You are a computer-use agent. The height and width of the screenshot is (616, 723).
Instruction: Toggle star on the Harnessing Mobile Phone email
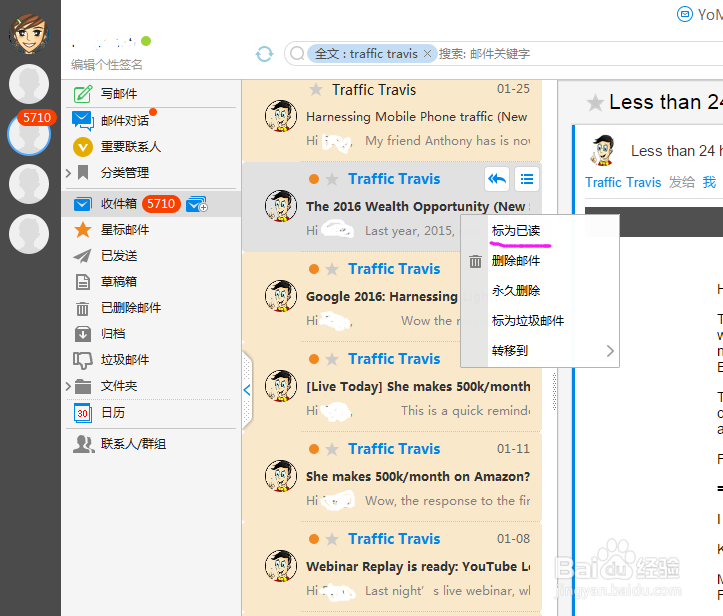315,89
